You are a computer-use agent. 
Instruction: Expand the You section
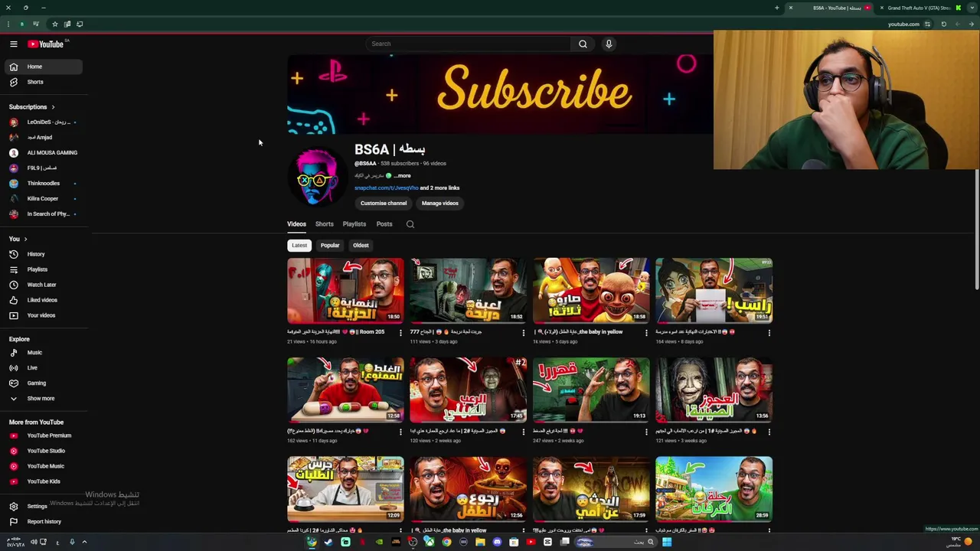point(18,239)
